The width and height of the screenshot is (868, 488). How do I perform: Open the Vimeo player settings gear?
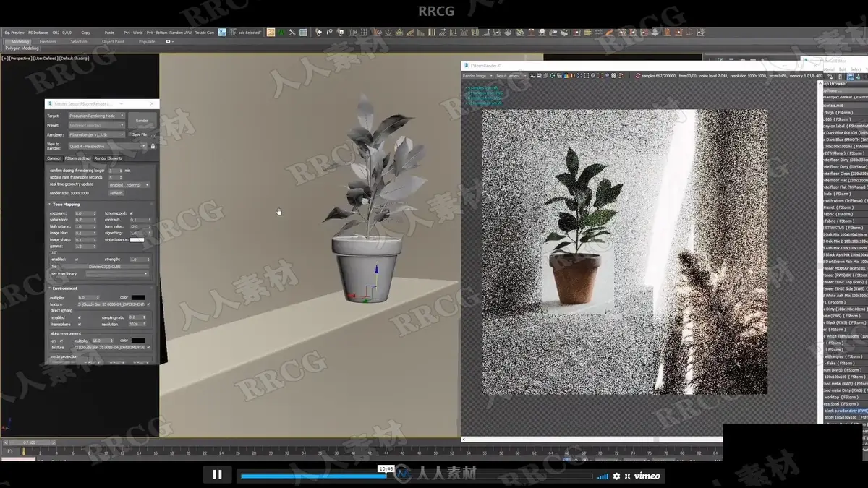616,476
